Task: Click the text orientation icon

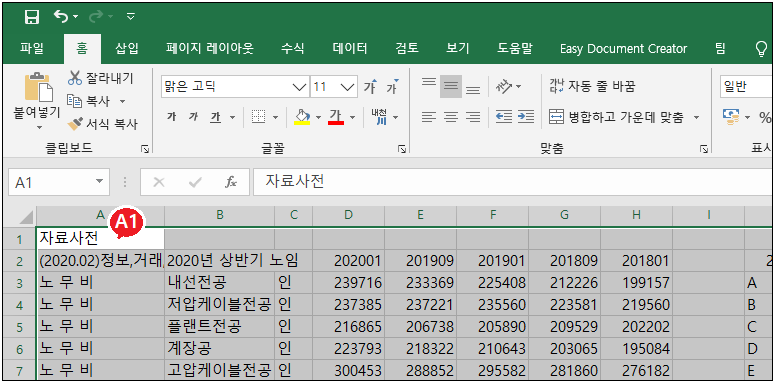Action: coord(504,86)
